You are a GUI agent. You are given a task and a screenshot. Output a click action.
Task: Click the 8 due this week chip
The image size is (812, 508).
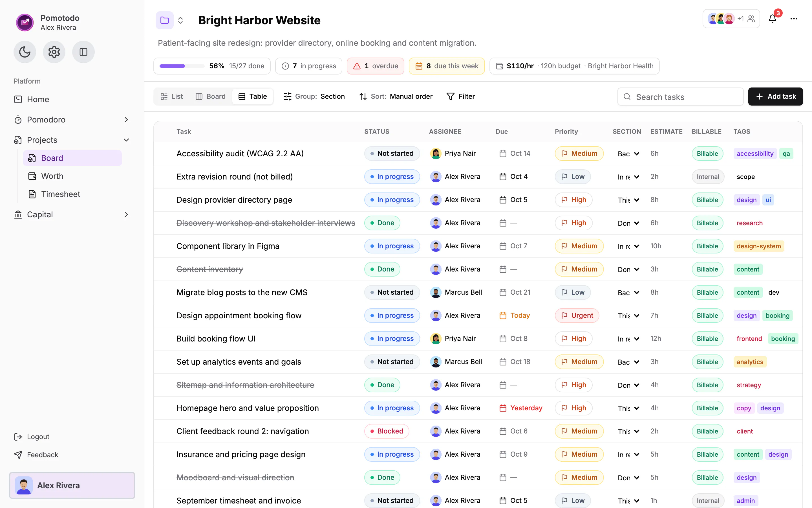447,66
